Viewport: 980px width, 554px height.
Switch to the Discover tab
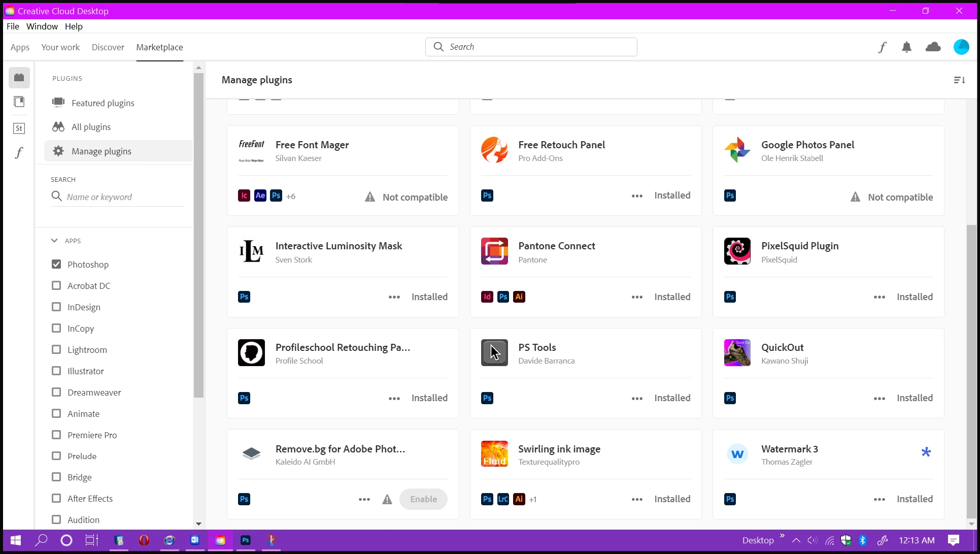tap(108, 47)
